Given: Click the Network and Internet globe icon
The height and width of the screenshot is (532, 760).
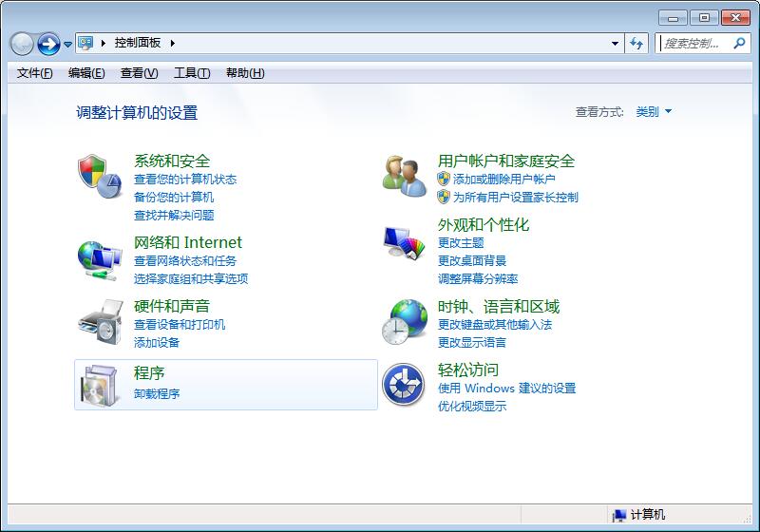Looking at the screenshot, I should tap(100, 257).
